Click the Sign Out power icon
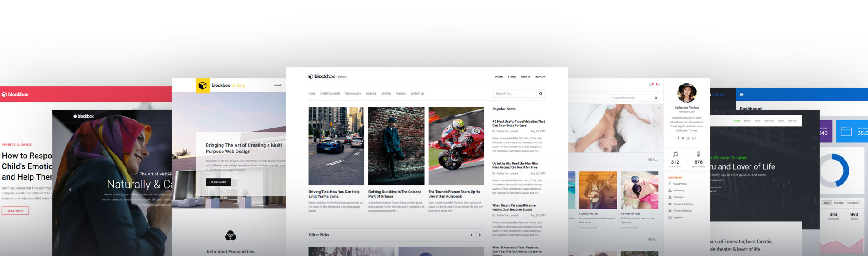This screenshot has width=868, height=256. point(670,218)
